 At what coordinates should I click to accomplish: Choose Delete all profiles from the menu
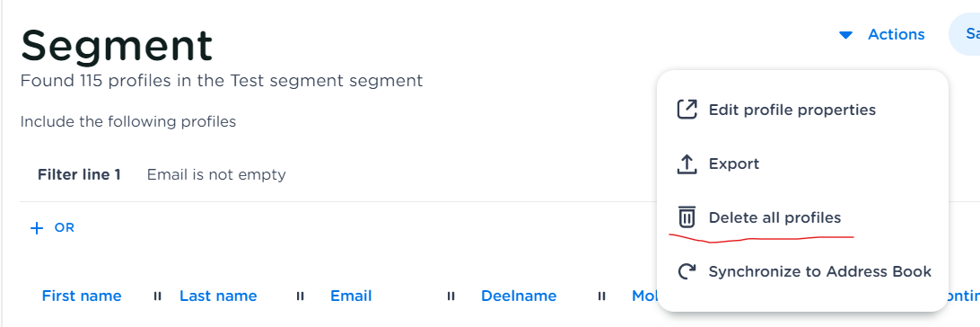[774, 217]
